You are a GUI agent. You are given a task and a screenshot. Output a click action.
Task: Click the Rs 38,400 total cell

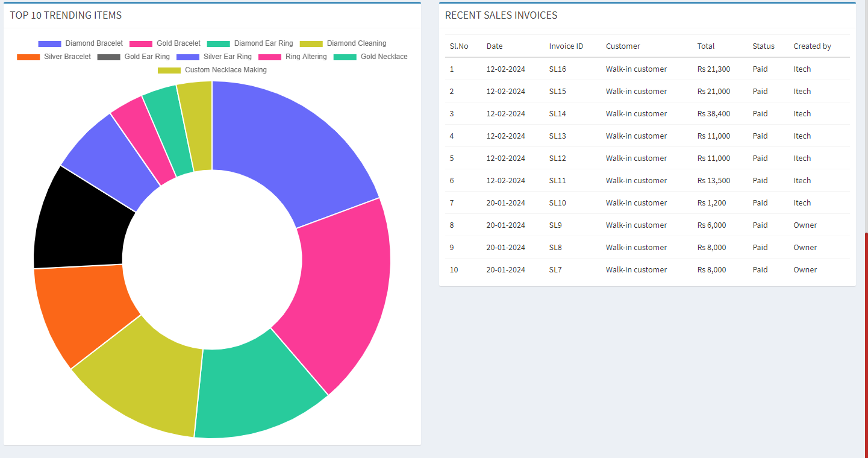click(x=713, y=114)
